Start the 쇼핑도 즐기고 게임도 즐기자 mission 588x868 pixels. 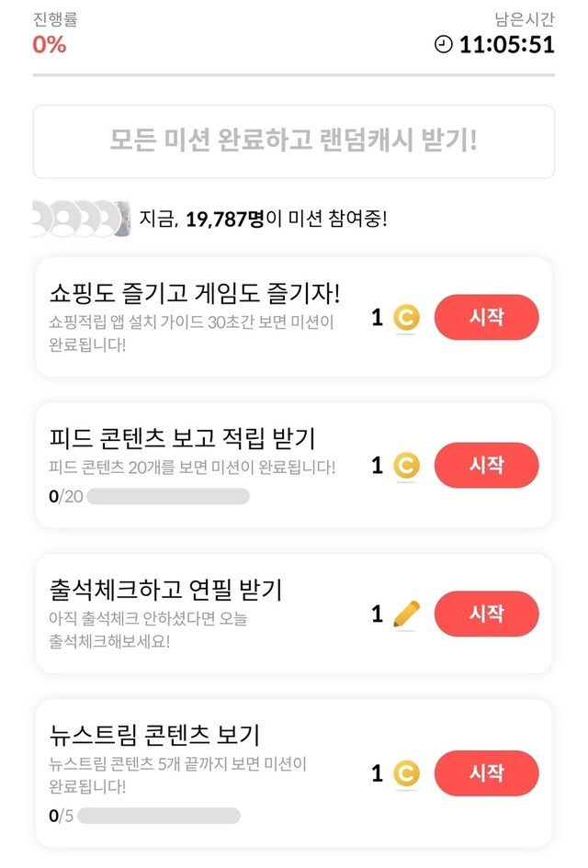pos(486,318)
